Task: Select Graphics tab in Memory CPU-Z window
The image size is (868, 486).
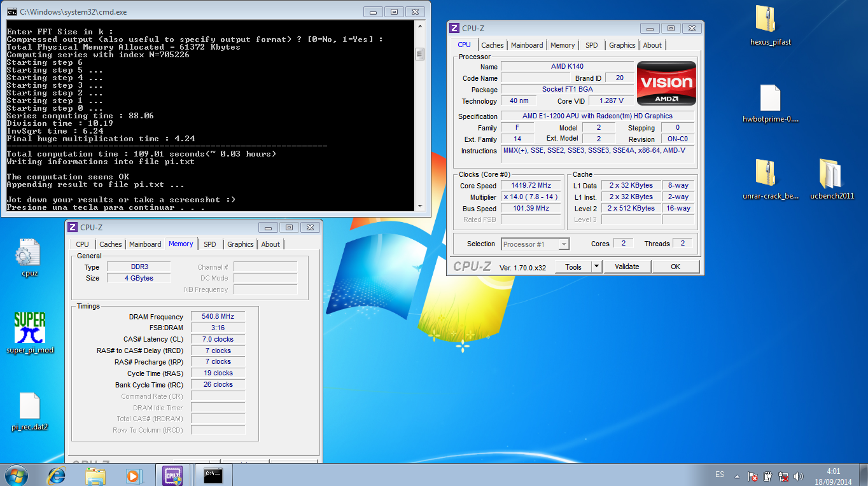Action: pyautogui.click(x=240, y=244)
